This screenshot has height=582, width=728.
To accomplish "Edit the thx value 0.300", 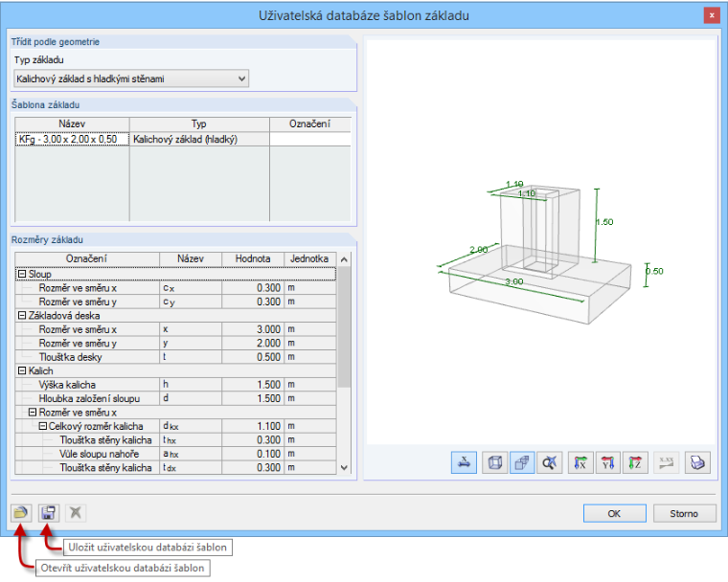I will click(253, 440).
